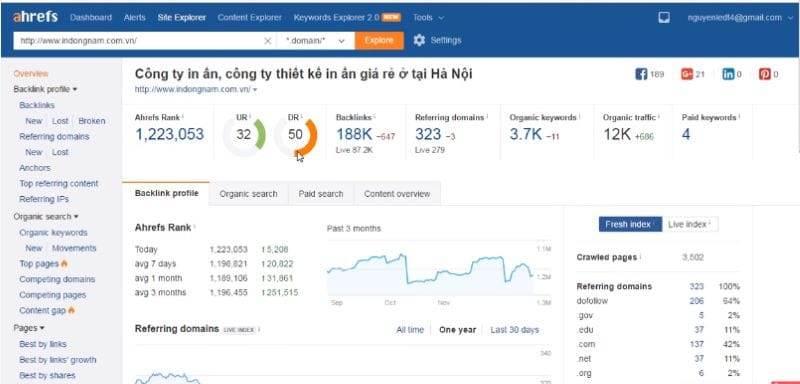
Task: Click the 206 dofollow count
Action: click(x=696, y=301)
